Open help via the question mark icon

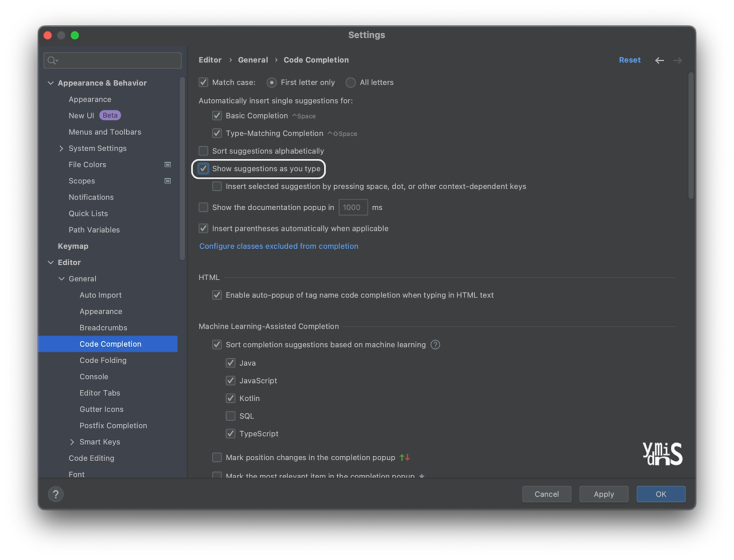coord(56,494)
